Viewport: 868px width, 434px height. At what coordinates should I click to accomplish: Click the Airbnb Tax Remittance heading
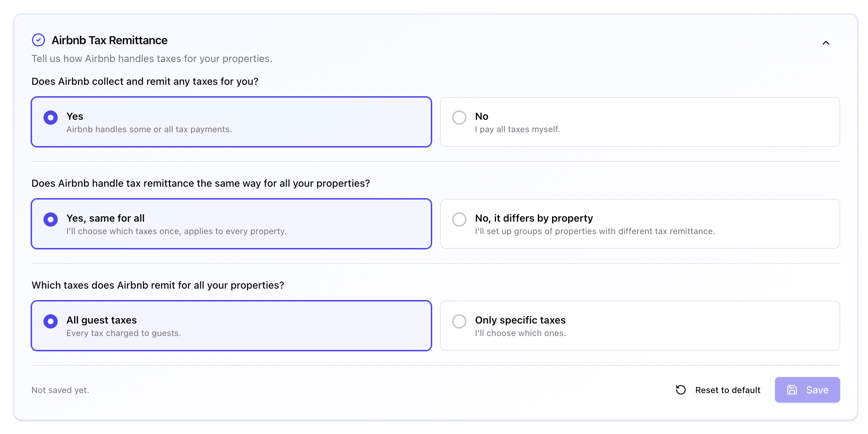click(x=109, y=40)
